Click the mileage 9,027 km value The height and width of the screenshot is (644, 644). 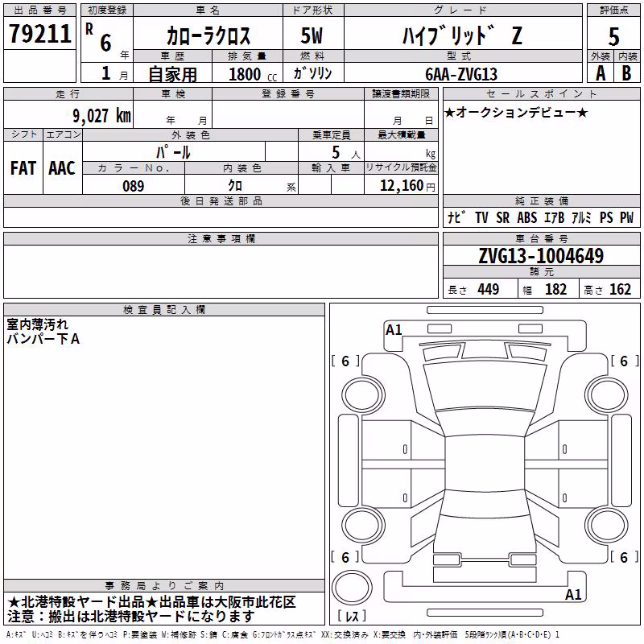101,116
